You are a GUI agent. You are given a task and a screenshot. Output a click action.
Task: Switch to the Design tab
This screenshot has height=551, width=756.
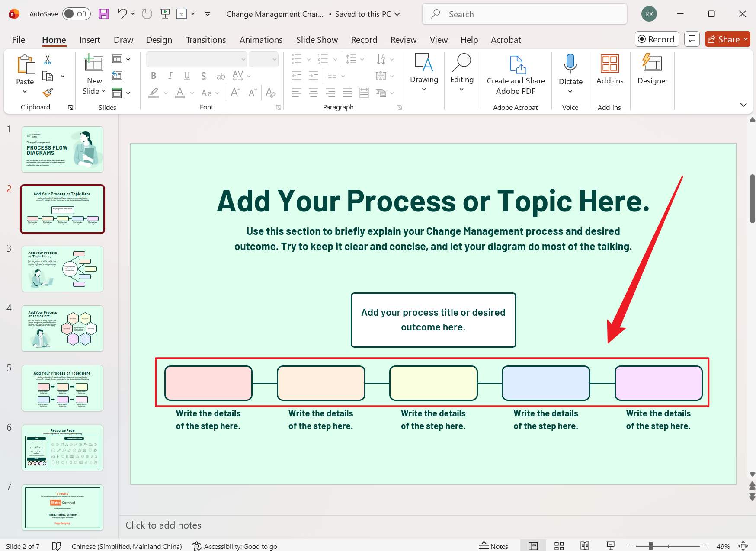pyautogui.click(x=159, y=40)
